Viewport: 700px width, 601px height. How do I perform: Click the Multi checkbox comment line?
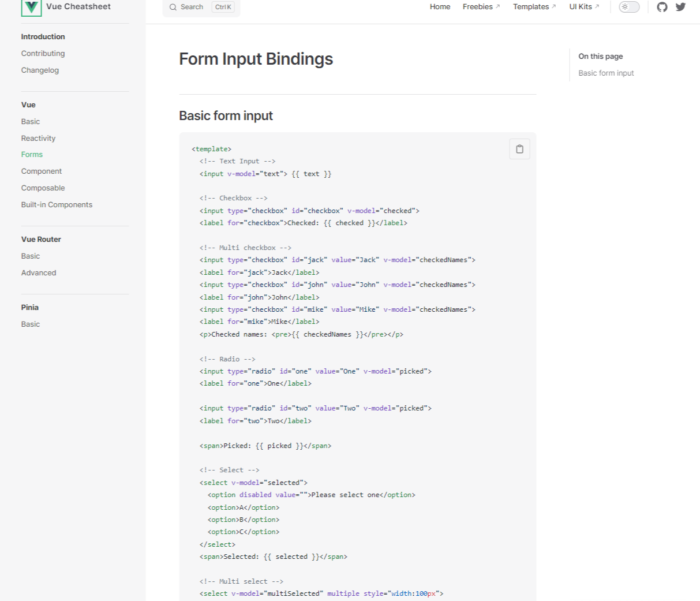point(246,248)
